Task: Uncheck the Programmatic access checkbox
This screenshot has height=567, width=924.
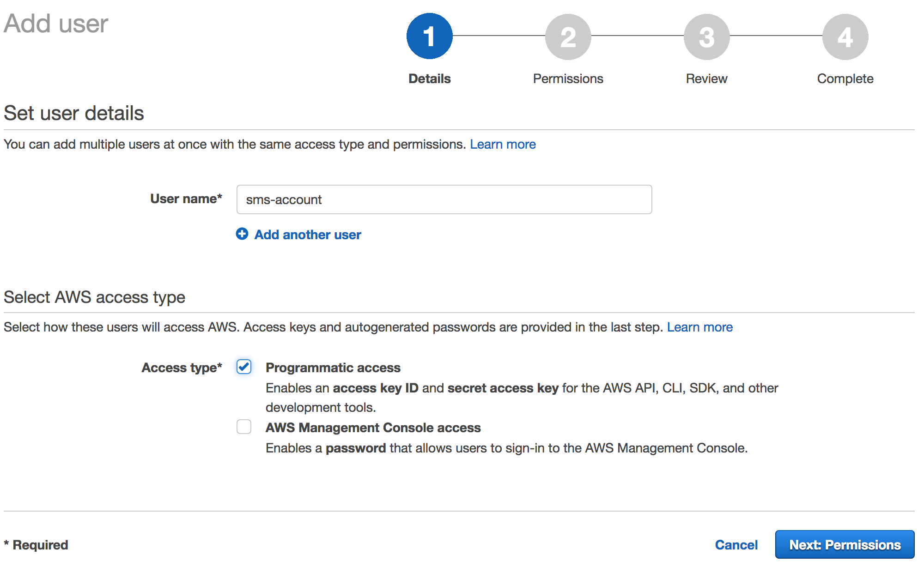Action: [244, 367]
